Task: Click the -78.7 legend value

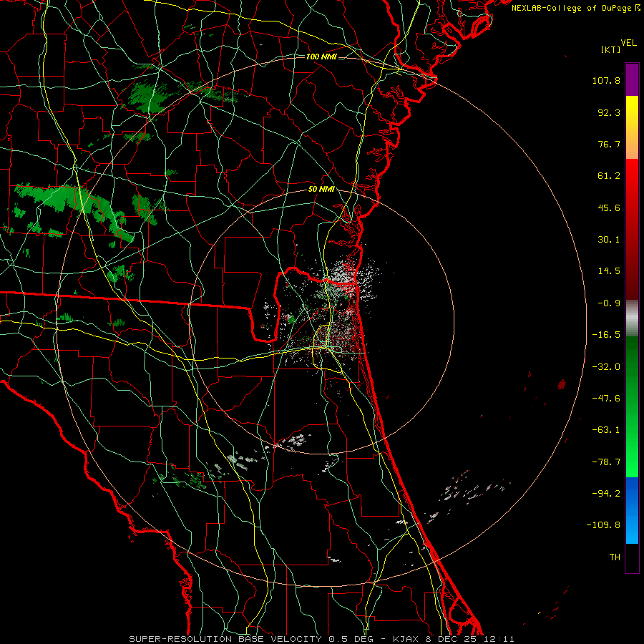Action: click(606, 462)
